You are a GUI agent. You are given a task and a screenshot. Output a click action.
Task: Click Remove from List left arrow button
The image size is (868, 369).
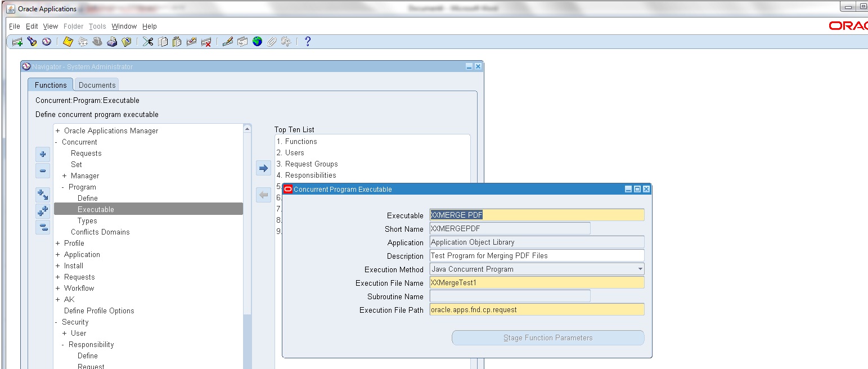[x=264, y=195]
